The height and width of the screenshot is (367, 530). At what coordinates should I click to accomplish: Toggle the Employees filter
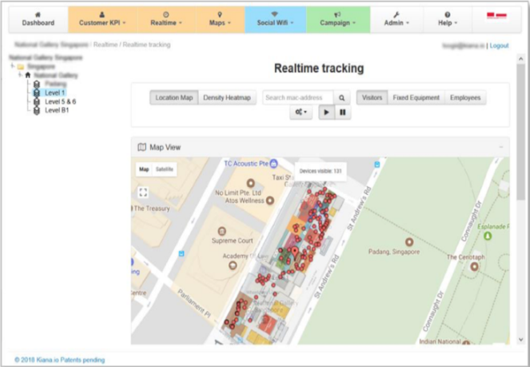pyautogui.click(x=465, y=98)
